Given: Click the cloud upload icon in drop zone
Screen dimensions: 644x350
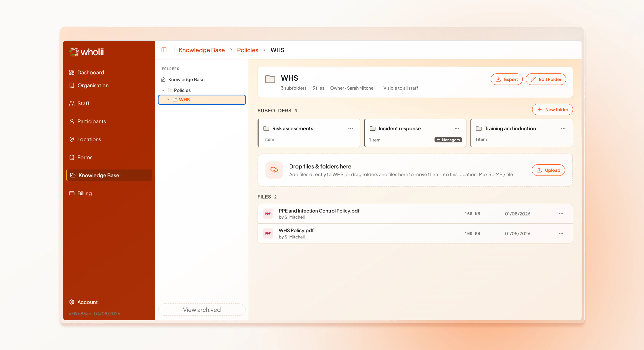Looking at the screenshot, I should pyautogui.click(x=274, y=170).
